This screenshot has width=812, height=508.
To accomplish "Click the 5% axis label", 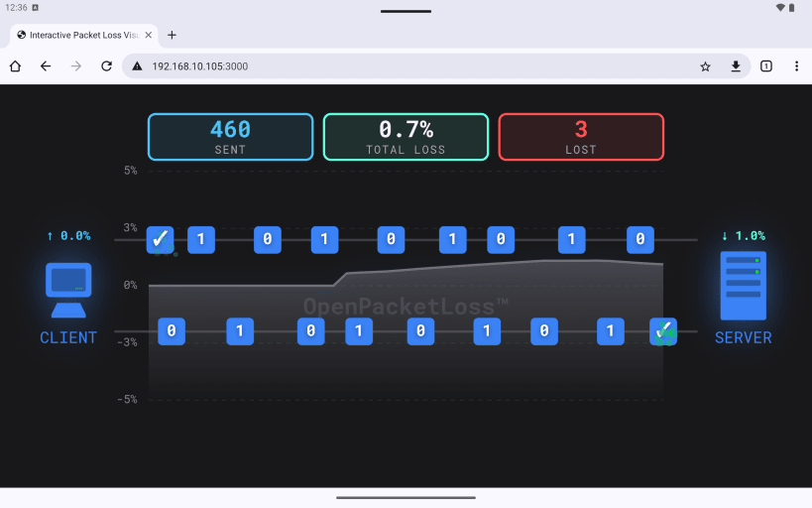I will tap(131, 171).
